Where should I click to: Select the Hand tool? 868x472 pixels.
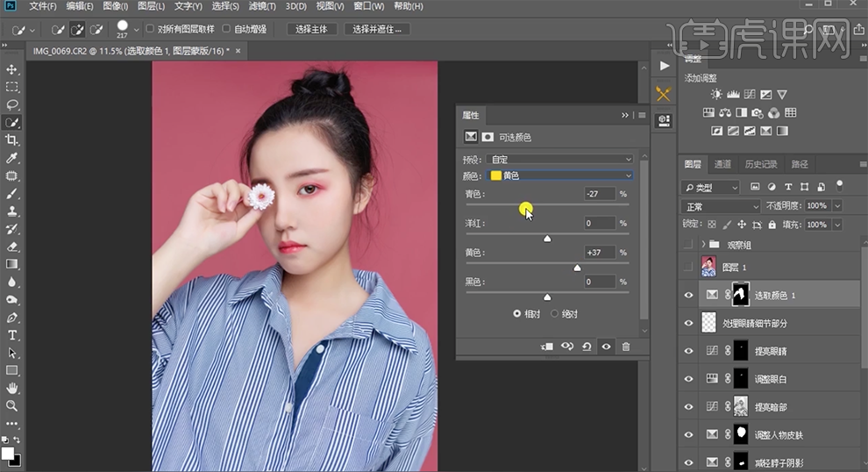[12, 389]
